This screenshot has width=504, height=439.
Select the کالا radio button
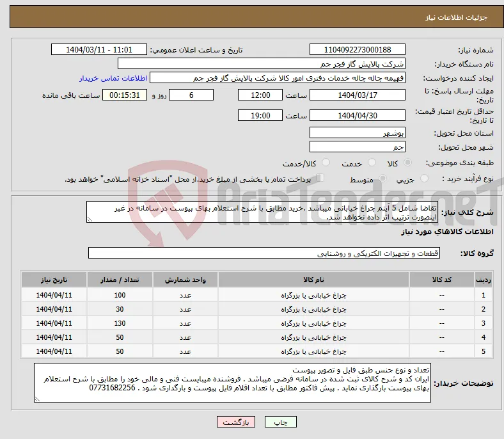[x=407, y=163]
